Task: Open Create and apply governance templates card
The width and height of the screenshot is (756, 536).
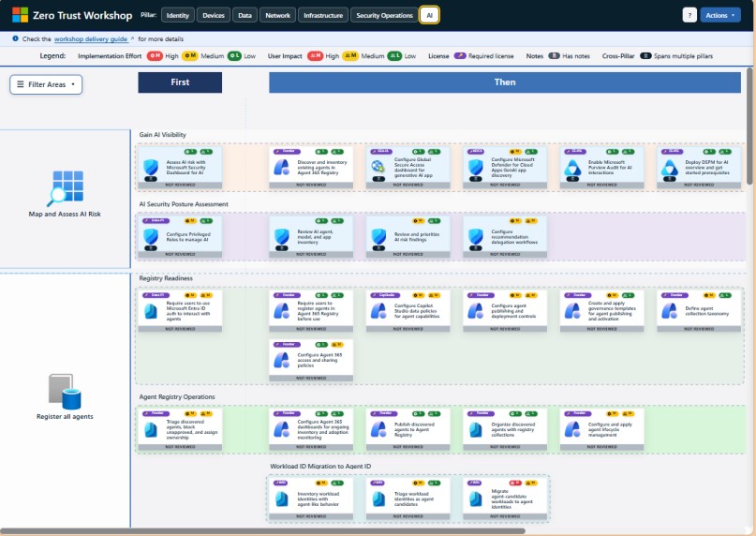Action: [x=601, y=311]
